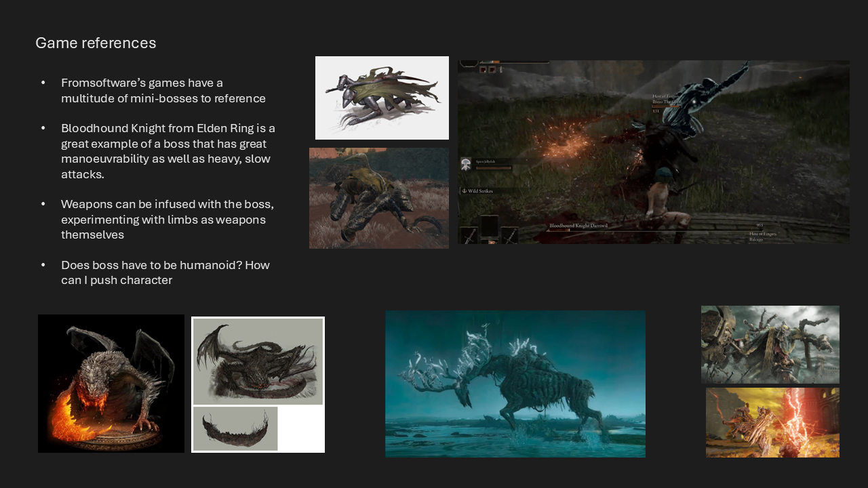Select the black dragon concept sketch

258,361
